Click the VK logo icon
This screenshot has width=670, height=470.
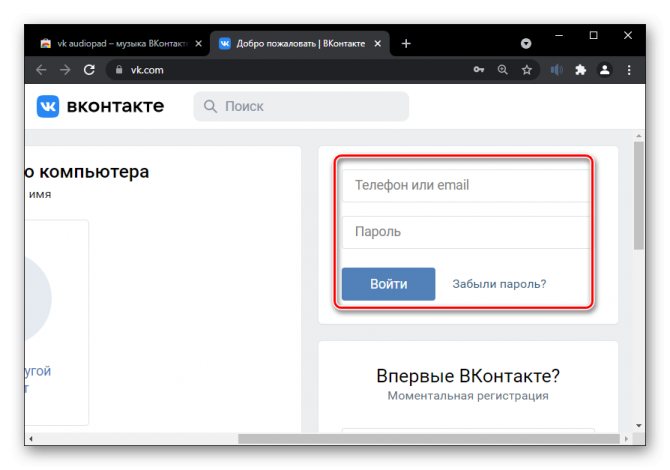point(48,106)
